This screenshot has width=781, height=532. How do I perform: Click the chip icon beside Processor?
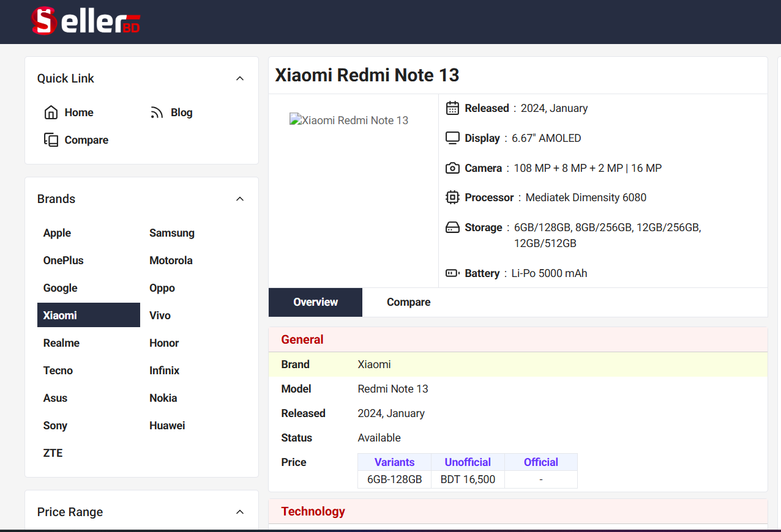[x=452, y=198]
